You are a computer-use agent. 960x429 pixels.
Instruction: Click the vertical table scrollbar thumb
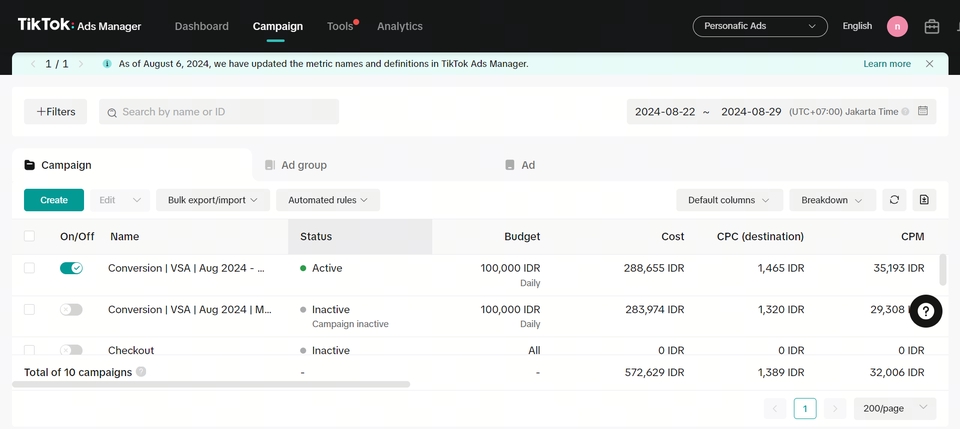click(943, 270)
